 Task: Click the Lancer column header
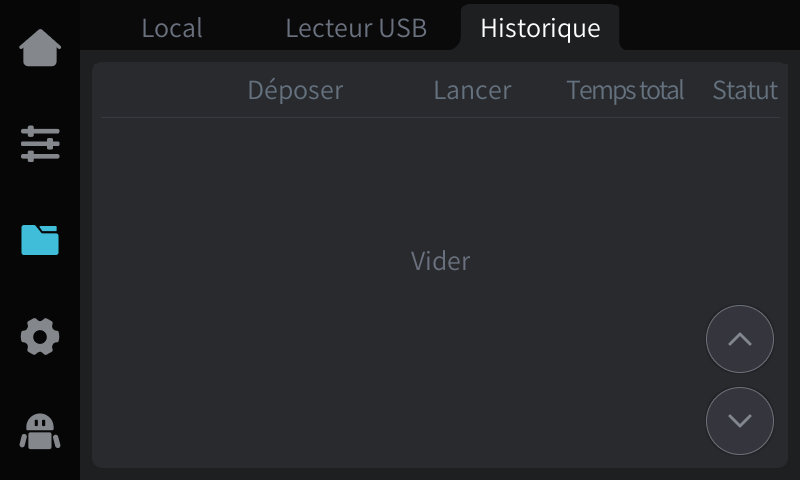click(472, 90)
